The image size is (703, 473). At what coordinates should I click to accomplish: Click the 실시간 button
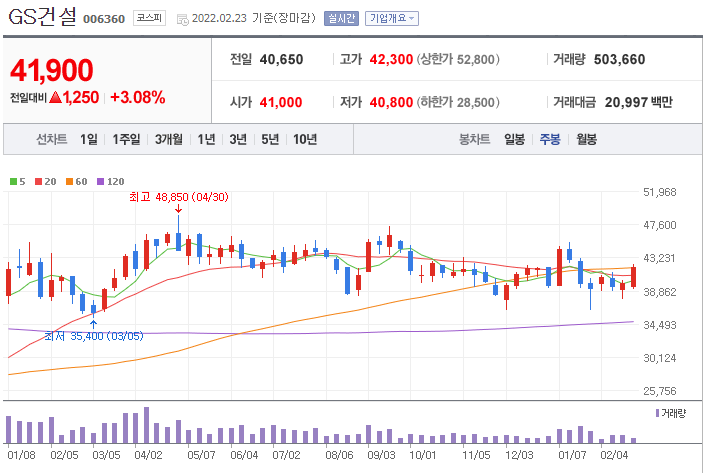341,18
